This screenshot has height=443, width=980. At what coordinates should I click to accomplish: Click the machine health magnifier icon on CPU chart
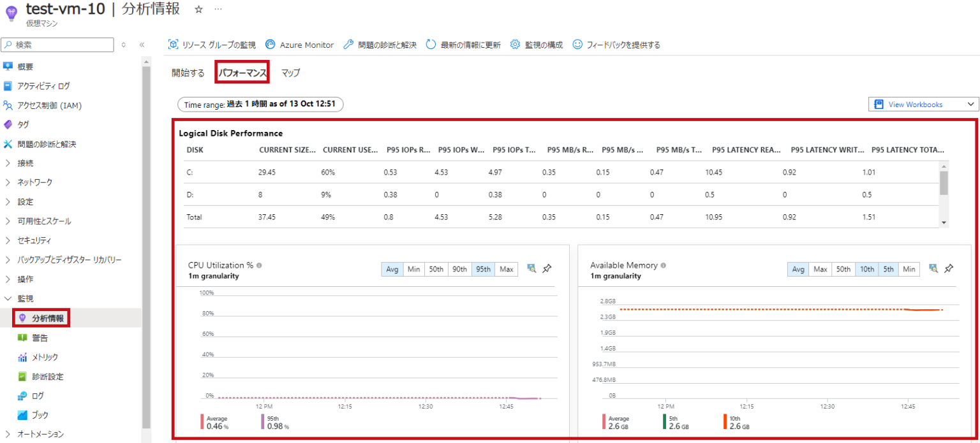[x=531, y=268]
